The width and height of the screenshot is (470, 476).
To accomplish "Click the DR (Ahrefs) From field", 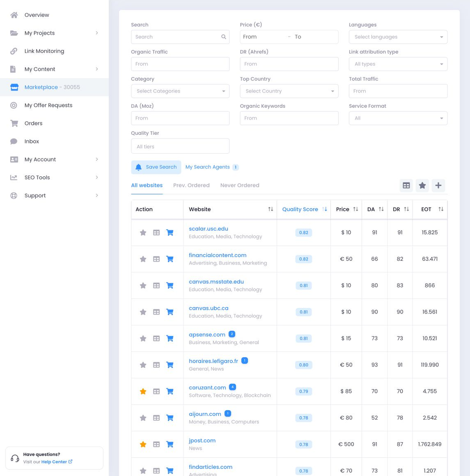I will 289,64.
